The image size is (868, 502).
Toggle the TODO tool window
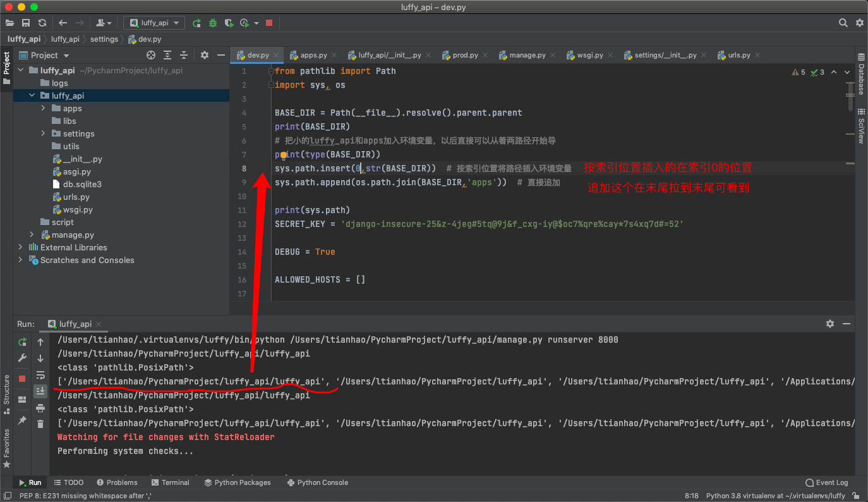[69, 482]
